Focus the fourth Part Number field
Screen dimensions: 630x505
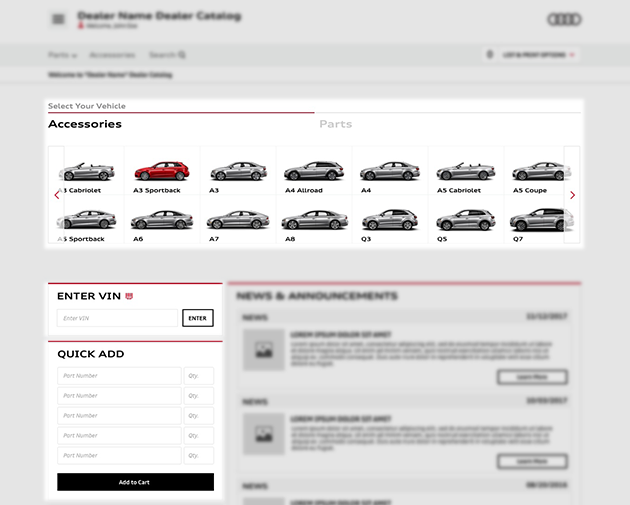[119, 435]
